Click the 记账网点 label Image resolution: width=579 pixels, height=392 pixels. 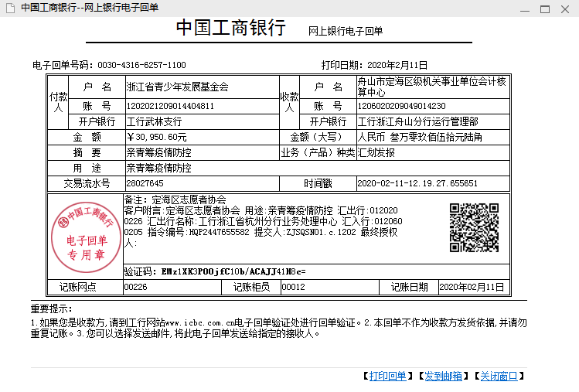point(77,287)
